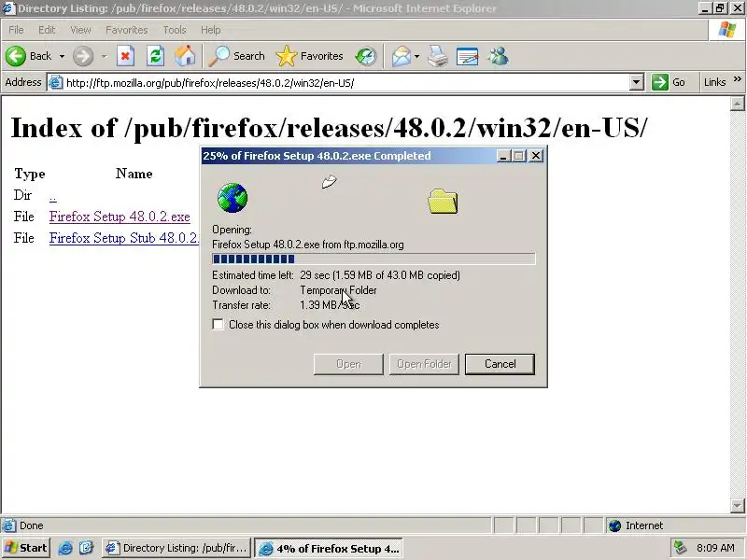The width and height of the screenshot is (747, 560).
Task: Click the Messenger people icon
Action: tap(498, 56)
